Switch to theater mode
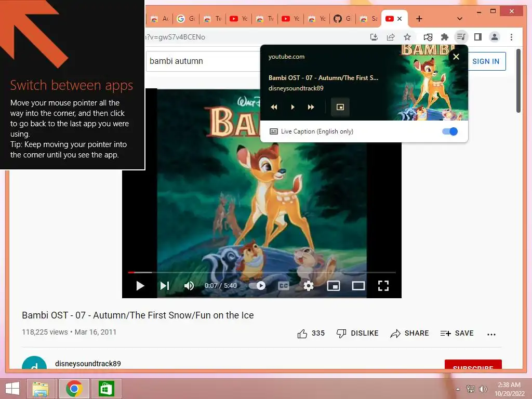The image size is (532, 399). pyautogui.click(x=358, y=286)
